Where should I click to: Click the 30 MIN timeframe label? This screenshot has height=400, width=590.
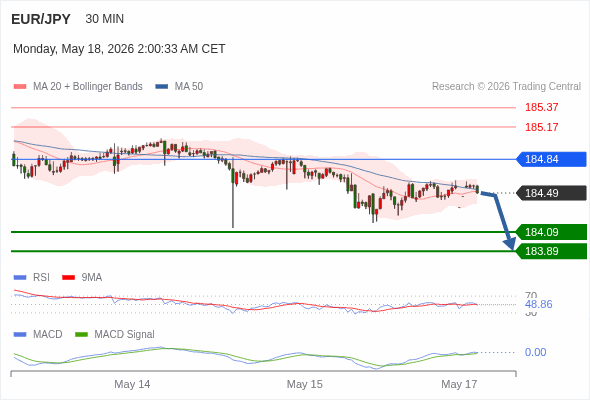pos(105,19)
